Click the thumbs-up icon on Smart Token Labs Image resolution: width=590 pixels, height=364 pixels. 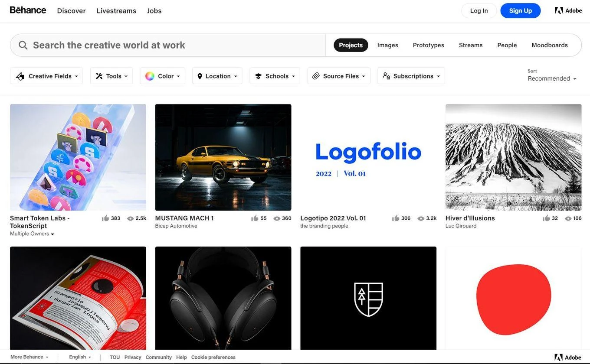(105, 218)
